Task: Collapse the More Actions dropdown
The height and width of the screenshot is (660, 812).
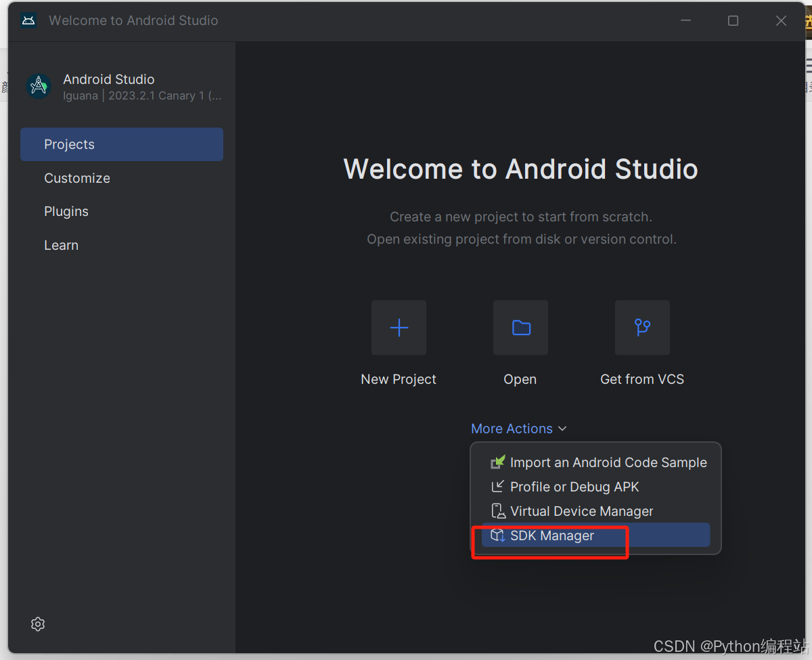Action: pos(519,428)
